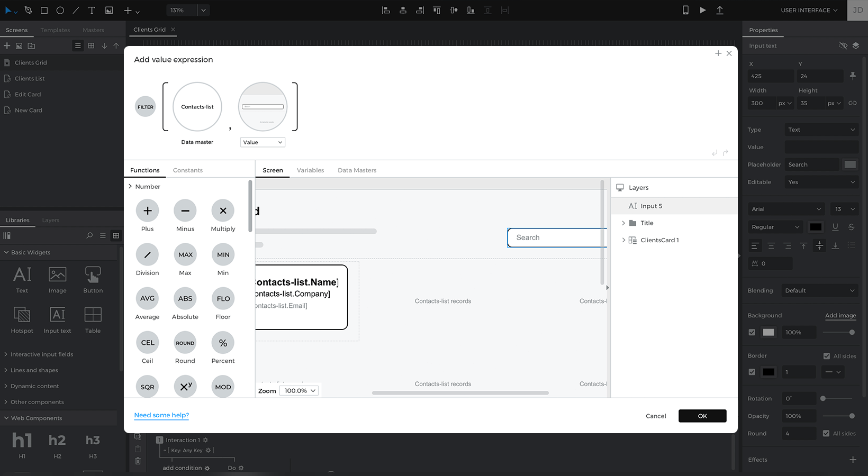Toggle the Background checkbox
The width and height of the screenshot is (868, 476).
tap(752, 332)
